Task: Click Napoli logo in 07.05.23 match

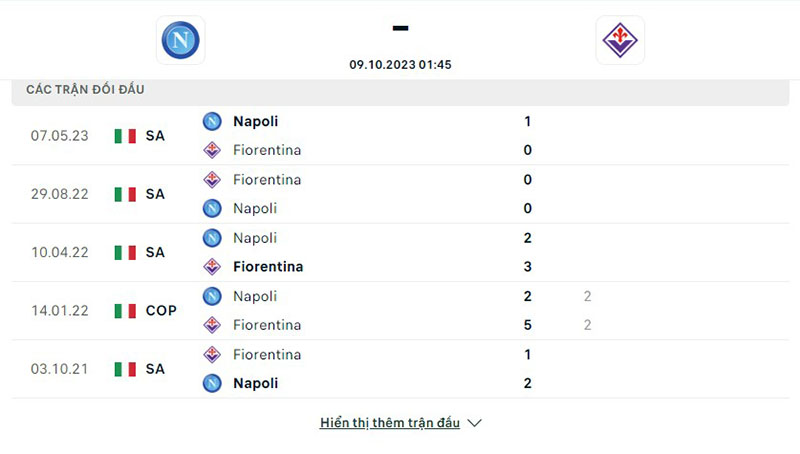Action: tap(212, 121)
